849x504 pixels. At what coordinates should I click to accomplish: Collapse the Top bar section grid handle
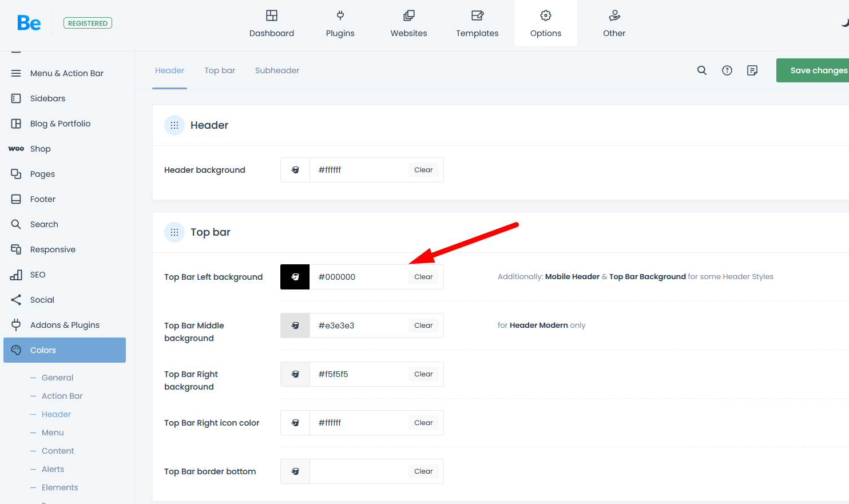174,232
